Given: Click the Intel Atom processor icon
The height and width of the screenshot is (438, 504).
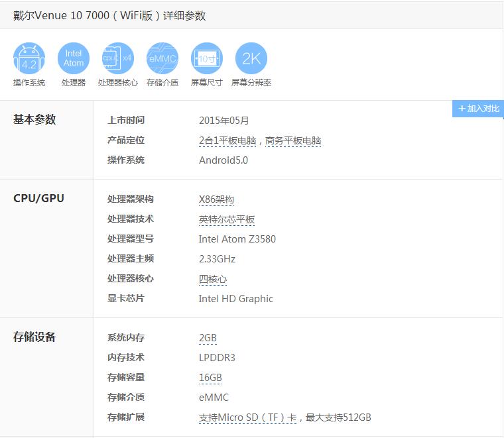Looking at the screenshot, I should [x=74, y=58].
